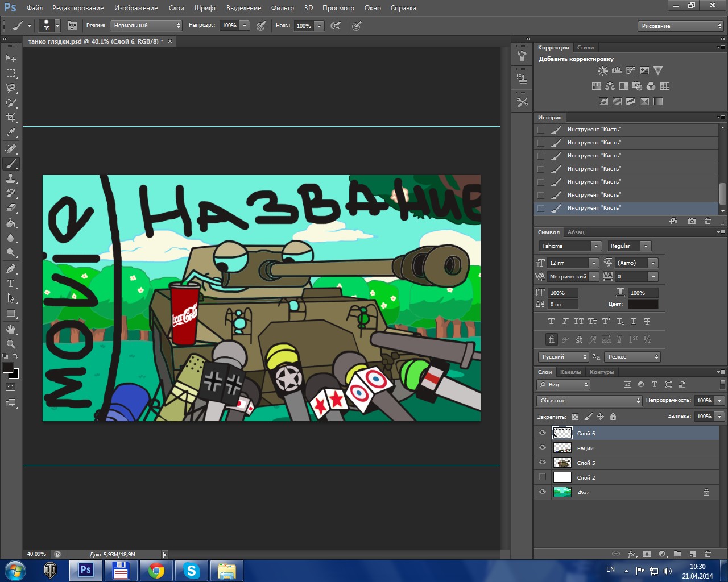Open blend mode dropdown 'Нормальный'
Image resolution: width=728 pixels, height=582 pixels.
[x=146, y=26]
